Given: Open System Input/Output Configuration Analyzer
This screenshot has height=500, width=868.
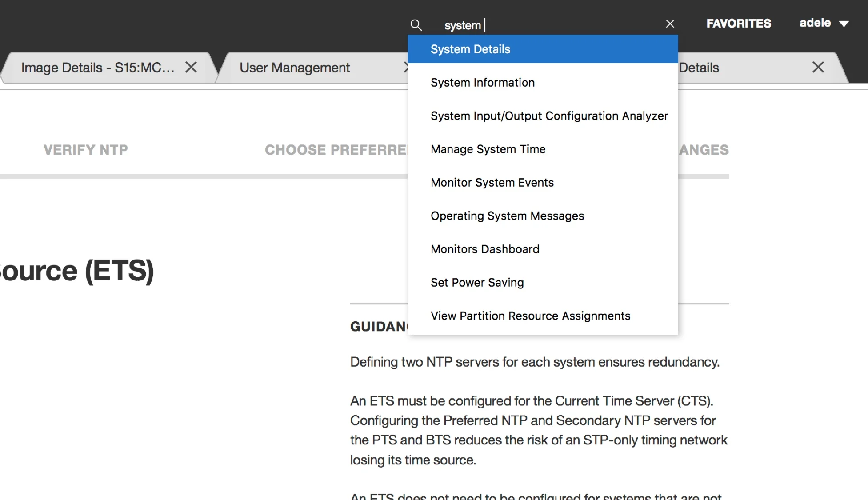Looking at the screenshot, I should [x=549, y=116].
